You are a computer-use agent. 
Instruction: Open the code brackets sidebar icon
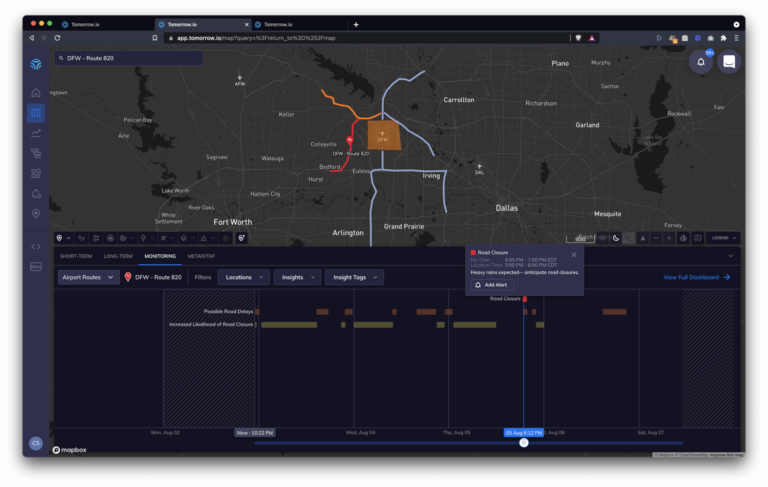click(x=36, y=246)
